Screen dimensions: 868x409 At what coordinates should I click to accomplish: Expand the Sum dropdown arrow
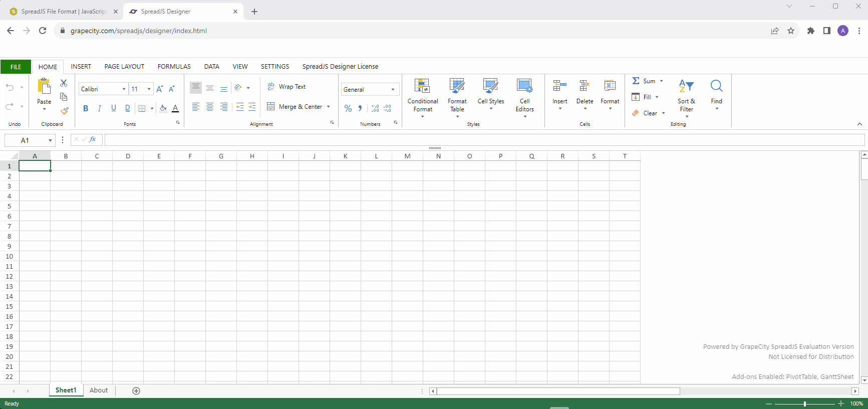[661, 81]
